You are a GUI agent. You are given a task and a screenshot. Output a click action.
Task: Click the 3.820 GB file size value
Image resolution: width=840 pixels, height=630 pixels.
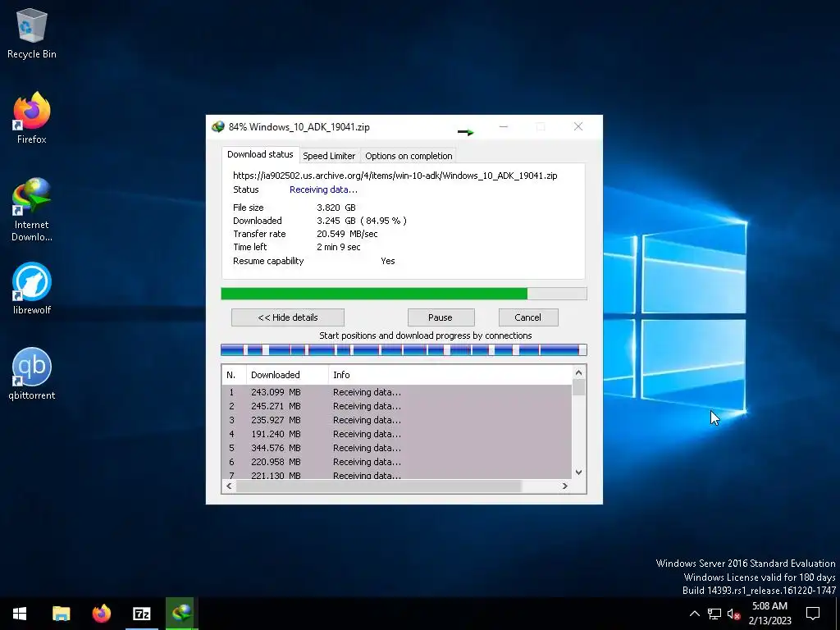[336, 208]
